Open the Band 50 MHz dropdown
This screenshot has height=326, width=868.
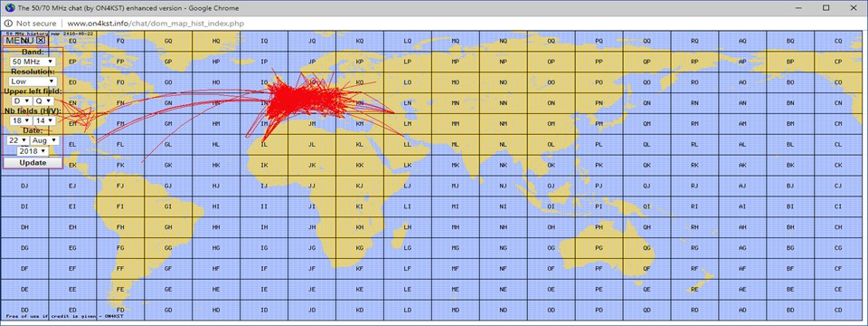[x=33, y=62]
